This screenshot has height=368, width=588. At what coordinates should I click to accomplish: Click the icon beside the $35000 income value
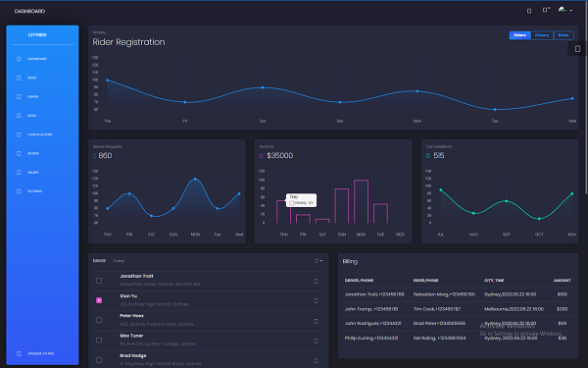262,156
